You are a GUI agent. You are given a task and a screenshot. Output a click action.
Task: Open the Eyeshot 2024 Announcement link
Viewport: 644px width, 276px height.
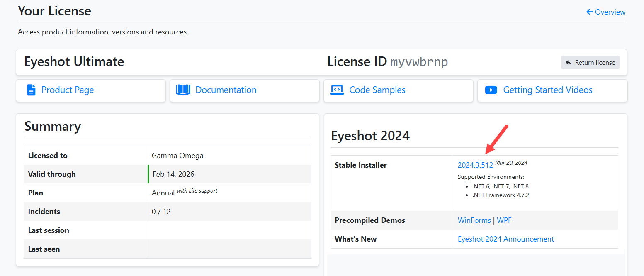[506, 239]
